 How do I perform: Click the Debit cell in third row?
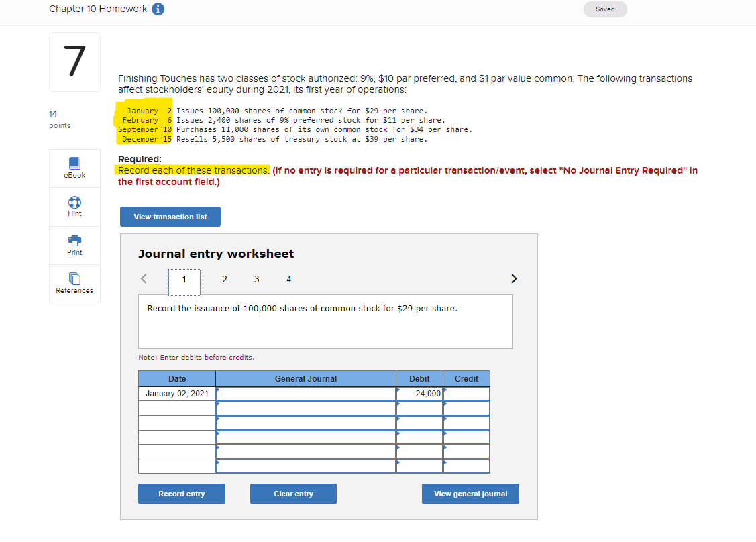[x=419, y=423]
